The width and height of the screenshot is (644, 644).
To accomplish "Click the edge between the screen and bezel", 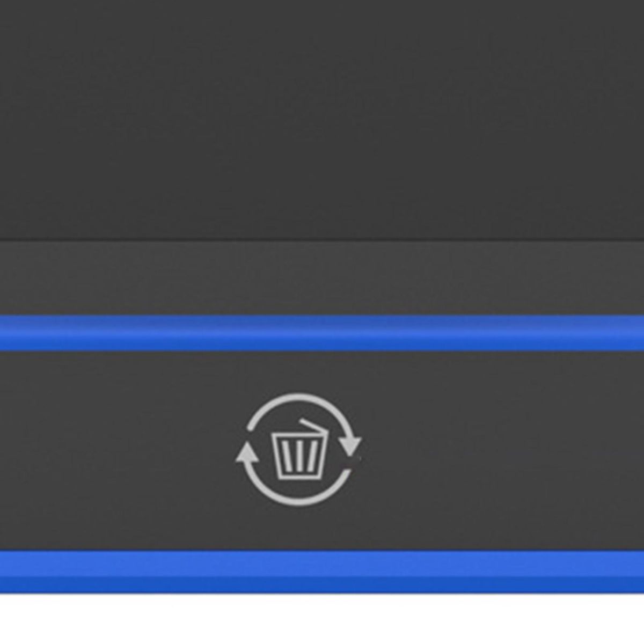I will coord(322,239).
